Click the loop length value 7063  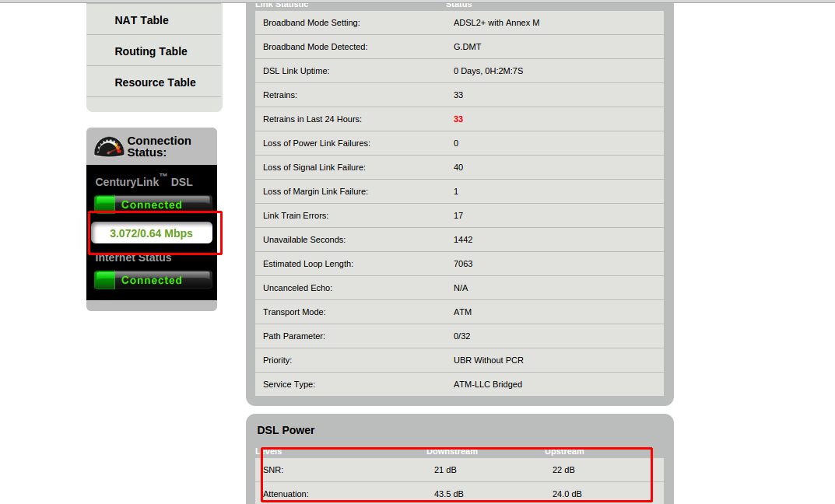(463, 264)
